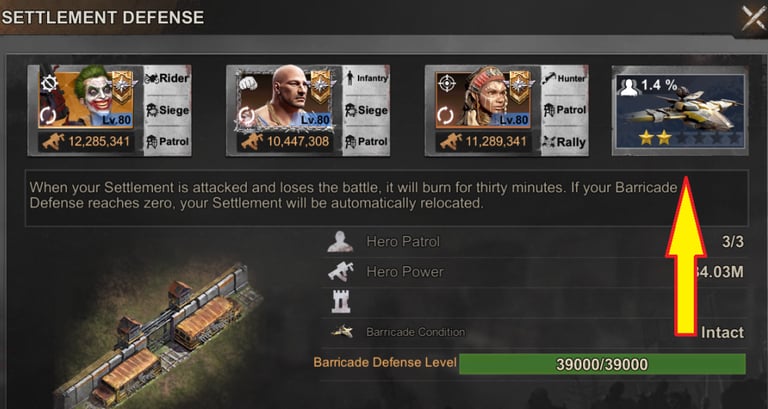Select the bald Infantry hero portrait
768x409 pixels.
(284, 99)
